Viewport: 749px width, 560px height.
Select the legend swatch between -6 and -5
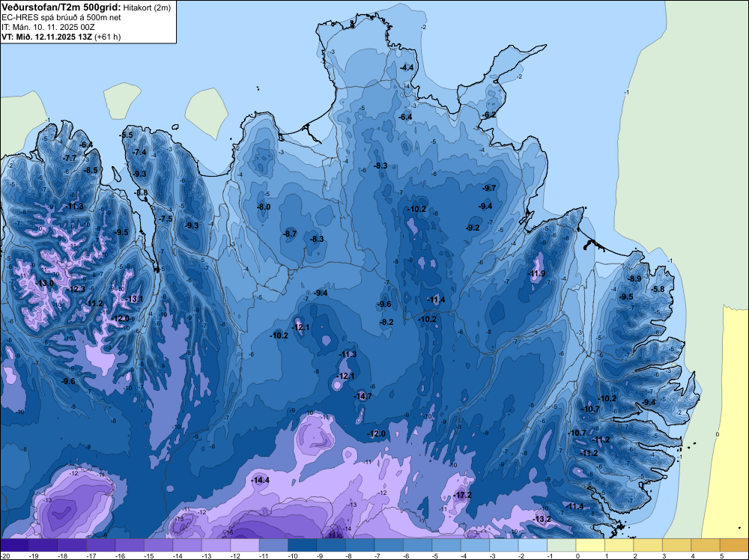coord(417,545)
